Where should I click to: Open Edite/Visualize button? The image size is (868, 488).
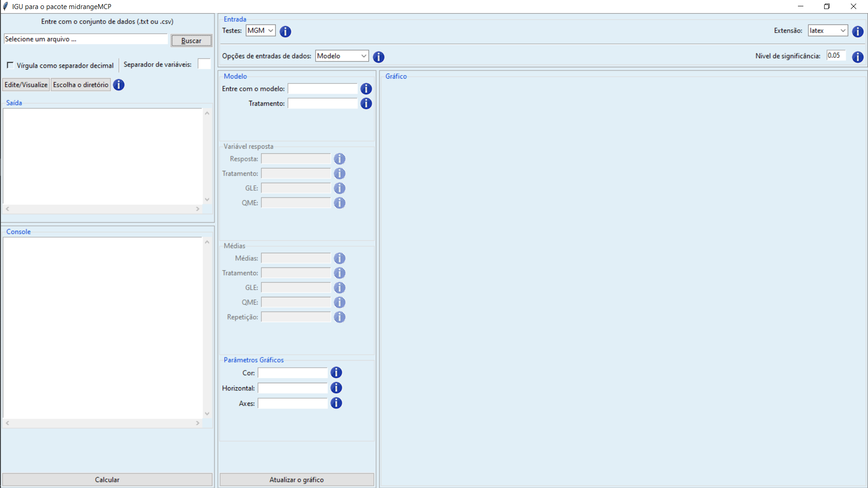pos(26,85)
